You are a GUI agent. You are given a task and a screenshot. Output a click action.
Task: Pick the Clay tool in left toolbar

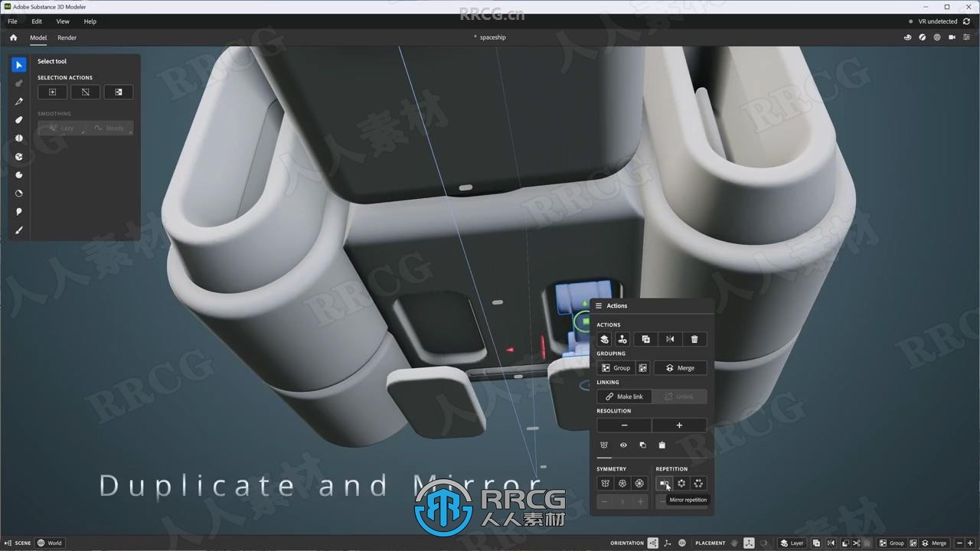point(19,83)
